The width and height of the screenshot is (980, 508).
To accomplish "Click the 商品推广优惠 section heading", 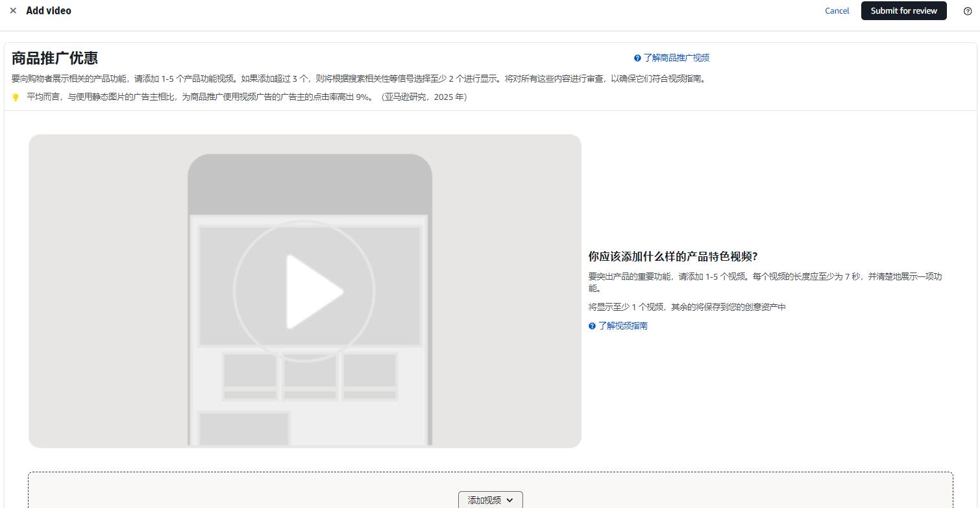I will [x=55, y=58].
